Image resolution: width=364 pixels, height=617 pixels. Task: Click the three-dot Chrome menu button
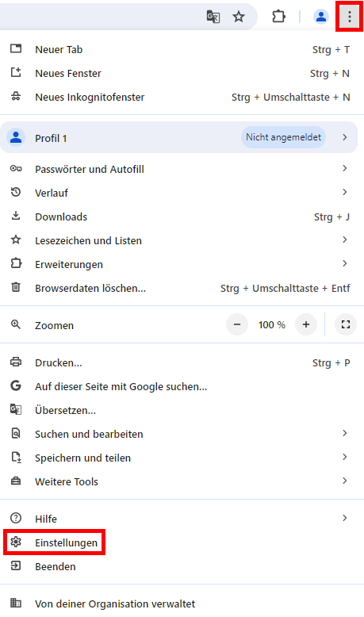point(350,17)
